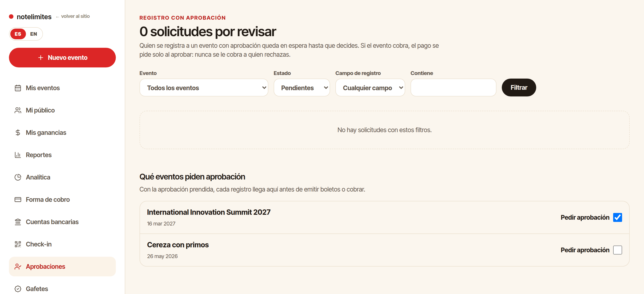Open the Reportes sidebar item
Screen dimensions: 644x294
coord(62,155)
